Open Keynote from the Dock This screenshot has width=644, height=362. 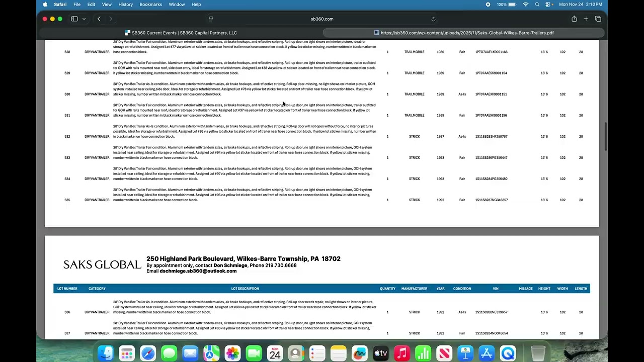(x=465, y=353)
